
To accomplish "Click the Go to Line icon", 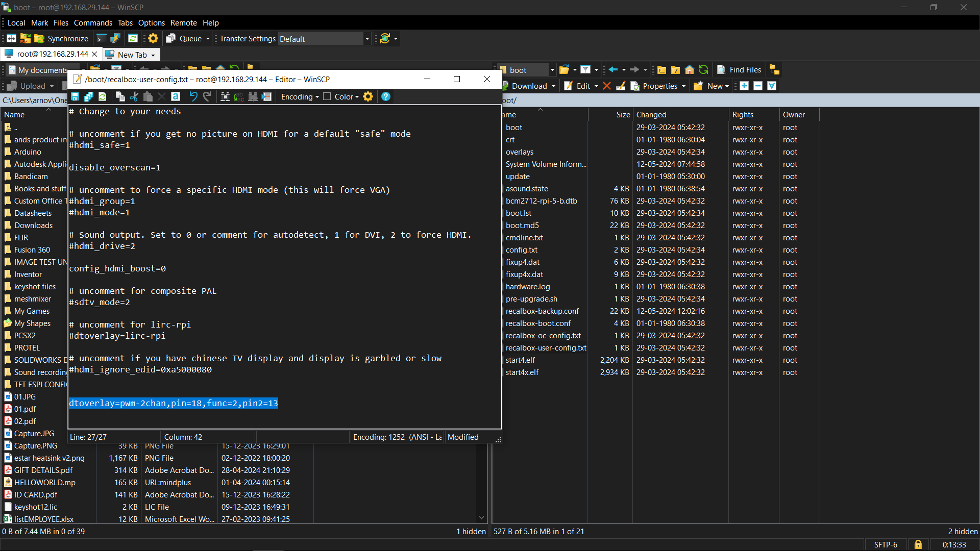I will pyautogui.click(x=266, y=97).
